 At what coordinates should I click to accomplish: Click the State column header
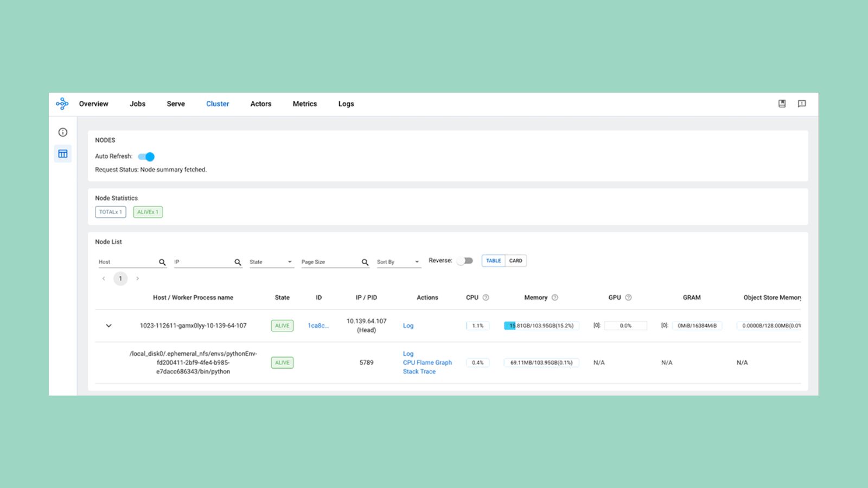[282, 298]
